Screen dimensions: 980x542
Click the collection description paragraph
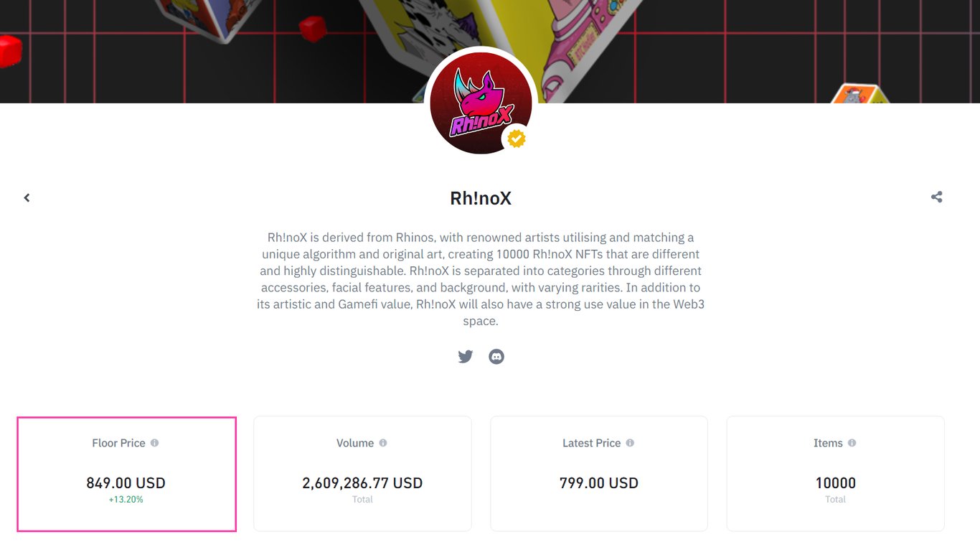pos(481,279)
